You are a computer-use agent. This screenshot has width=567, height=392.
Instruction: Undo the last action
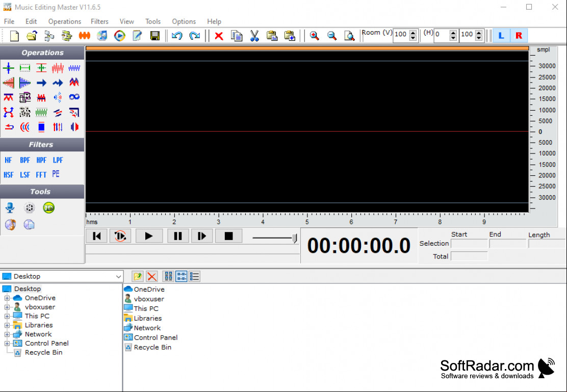(x=177, y=36)
